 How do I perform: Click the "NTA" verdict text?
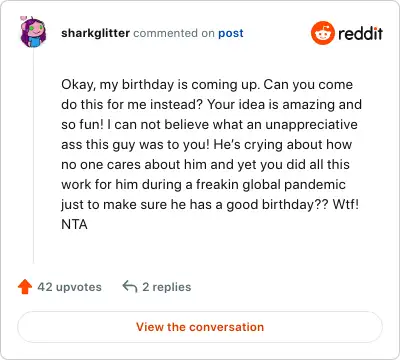[x=74, y=224]
